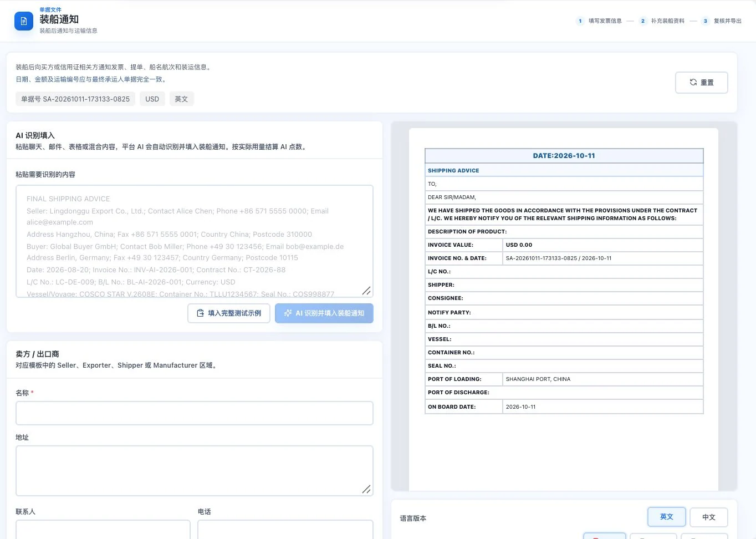The height and width of the screenshot is (539, 756).
Task: Focus the 粘贴需要识别的内容 textarea
Action: (195, 241)
